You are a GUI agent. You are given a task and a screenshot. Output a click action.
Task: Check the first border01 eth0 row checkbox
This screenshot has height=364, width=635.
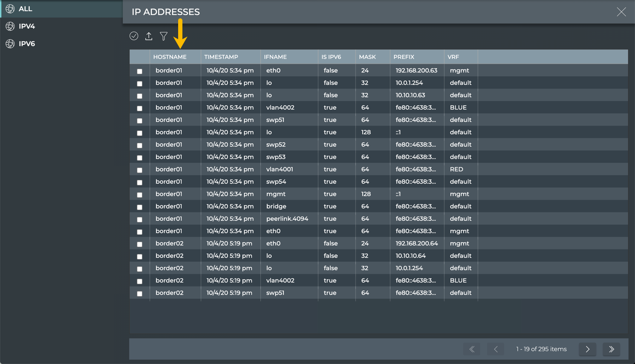pyautogui.click(x=139, y=70)
